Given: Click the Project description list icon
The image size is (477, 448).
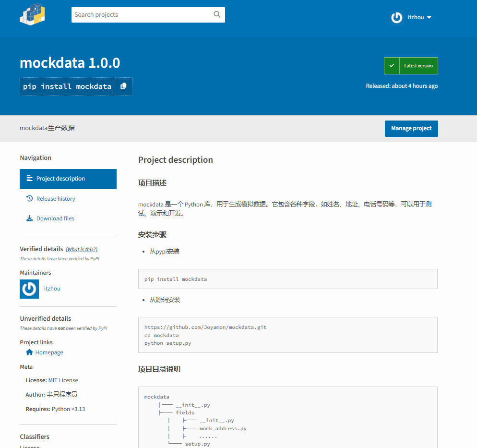Looking at the screenshot, I should pyautogui.click(x=29, y=178).
